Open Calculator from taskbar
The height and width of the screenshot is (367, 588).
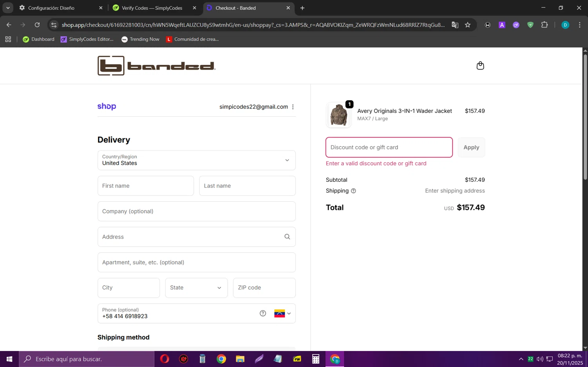(316, 359)
